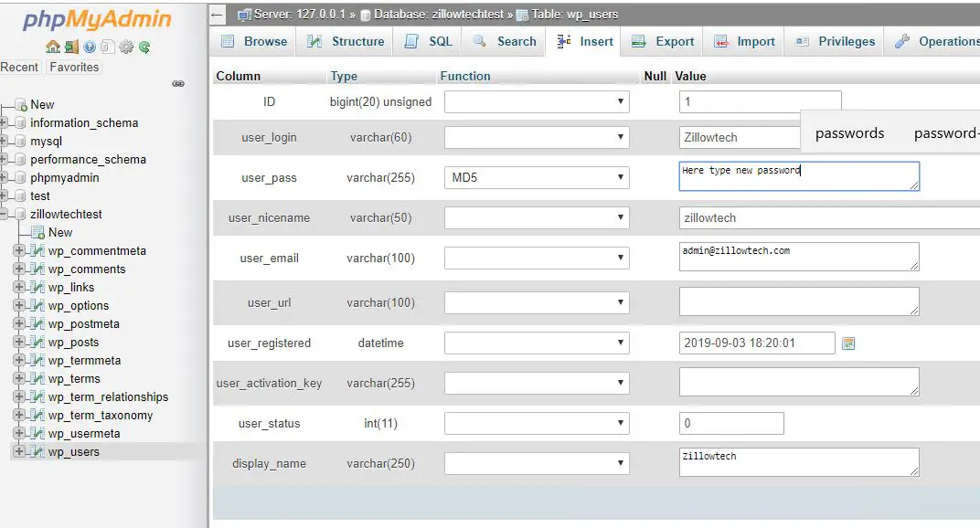Click the database icon beside mysql
The height and width of the screenshot is (528, 980).
21,142
